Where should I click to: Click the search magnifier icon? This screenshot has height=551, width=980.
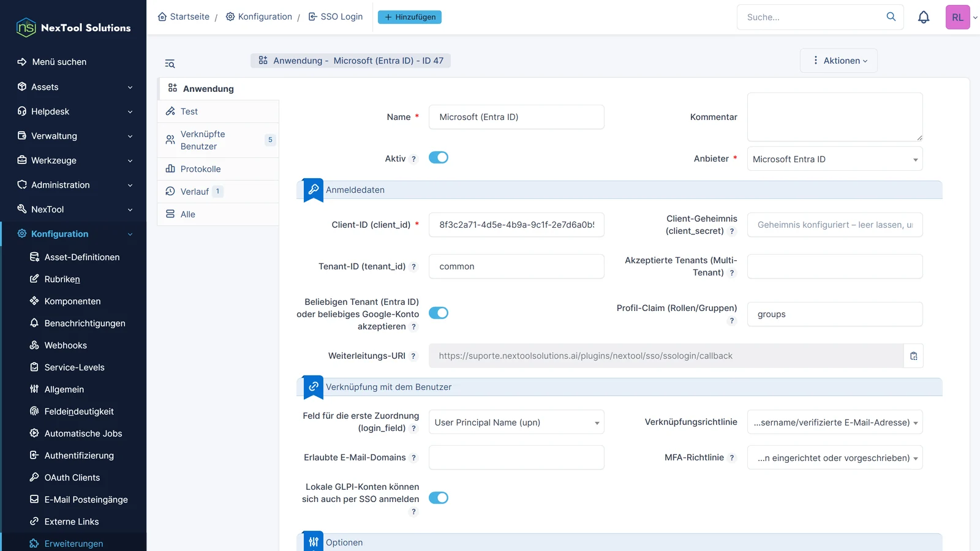point(891,17)
